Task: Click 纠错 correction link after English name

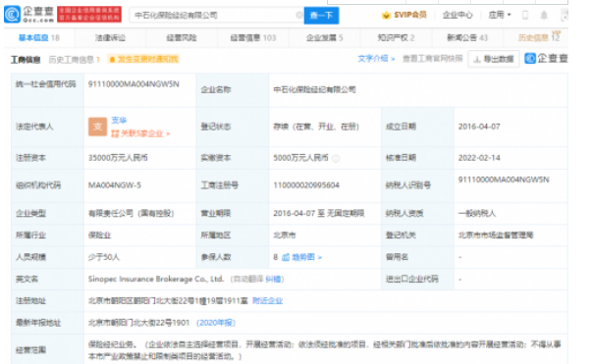Action: pos(273,280)
